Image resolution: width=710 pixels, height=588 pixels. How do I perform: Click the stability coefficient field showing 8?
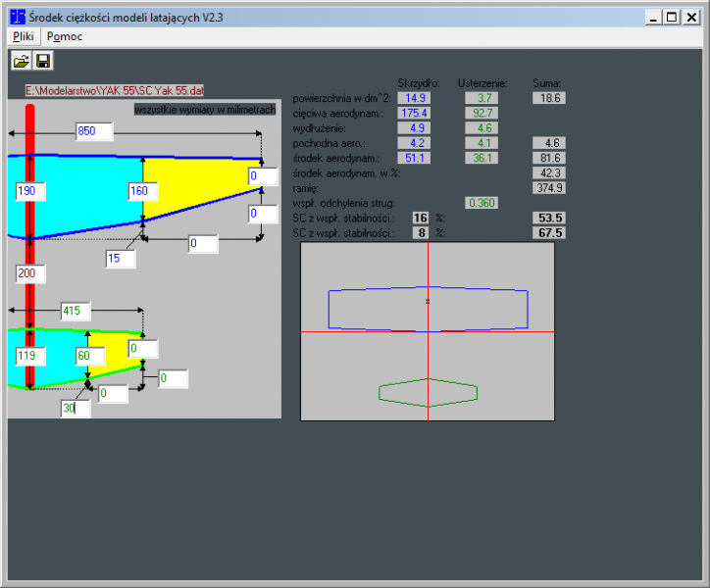click(x=421, y=233)
